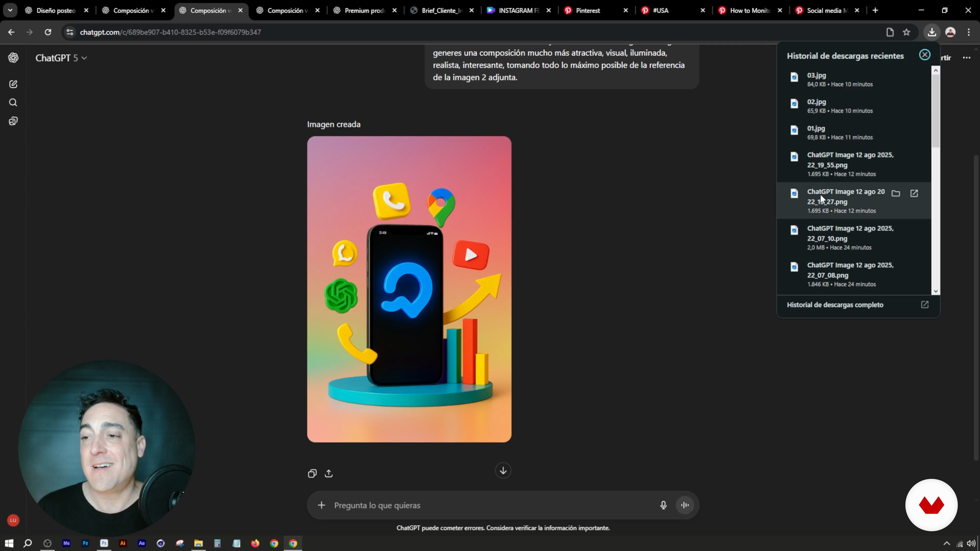Open conversation options three-dot menu
The width and height of the screenshot is (980, 551).
967,58
